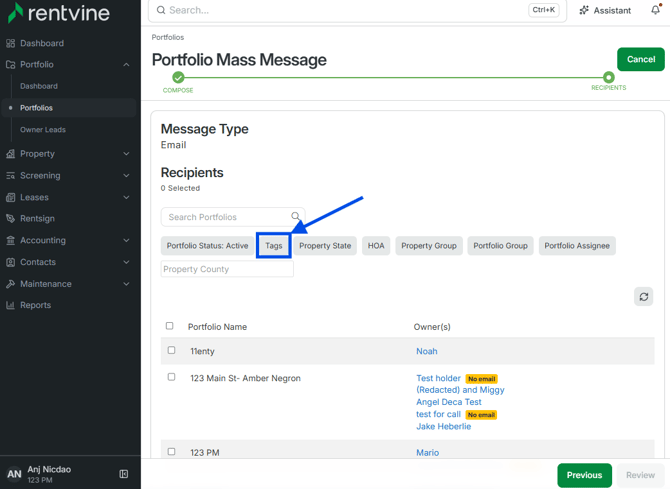Image resolution: width=670 pixels, height=489 pixels.
Task: Click the Accounting bank icon
Action: coord(11,240)
